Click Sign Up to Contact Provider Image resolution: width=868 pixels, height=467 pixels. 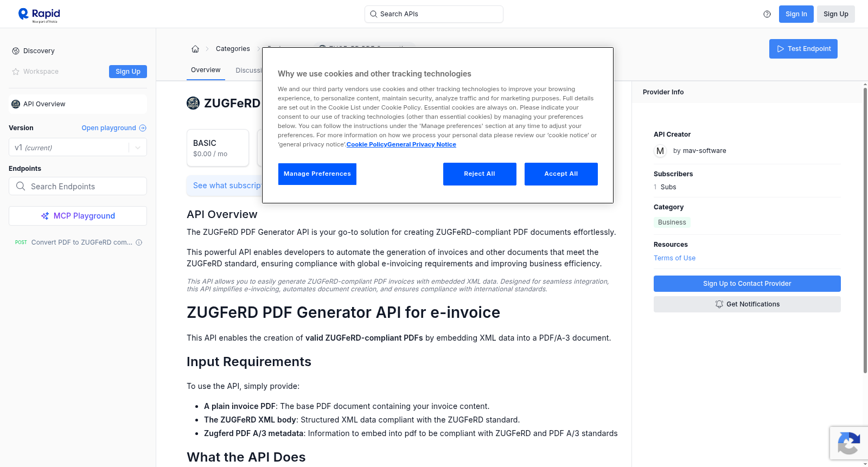[x=747, y=284]
